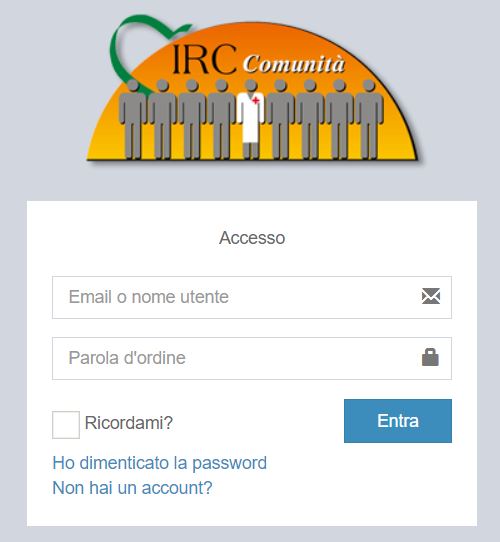Click the "Ricordami?" label text
Screen dimensions: 500x542
click(x=129, y=423)
